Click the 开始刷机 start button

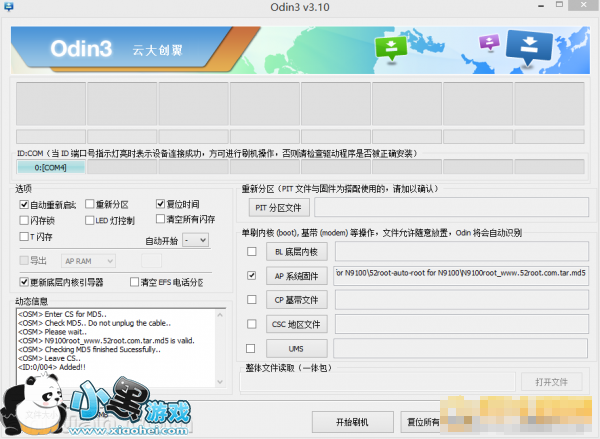click(352, 422)
